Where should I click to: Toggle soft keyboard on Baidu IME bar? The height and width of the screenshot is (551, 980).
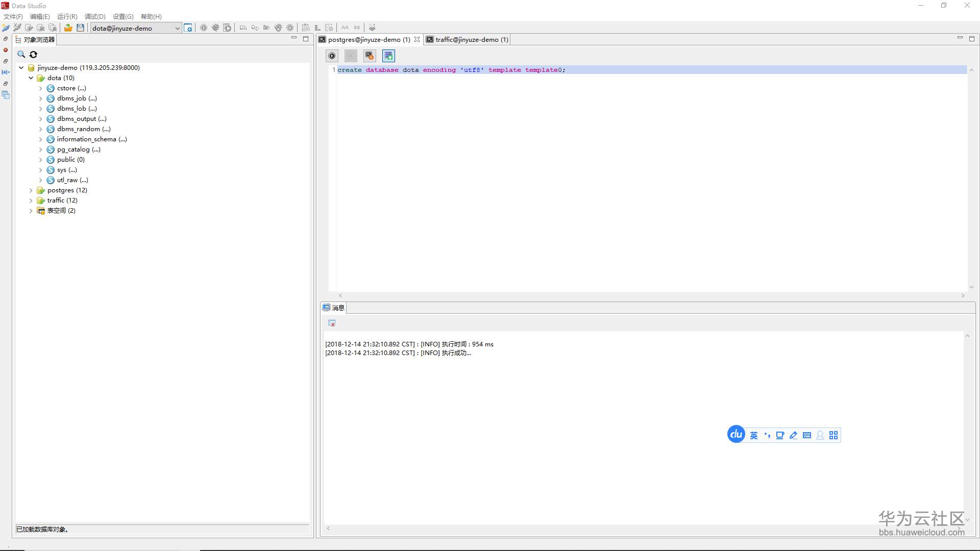(807, 435)
